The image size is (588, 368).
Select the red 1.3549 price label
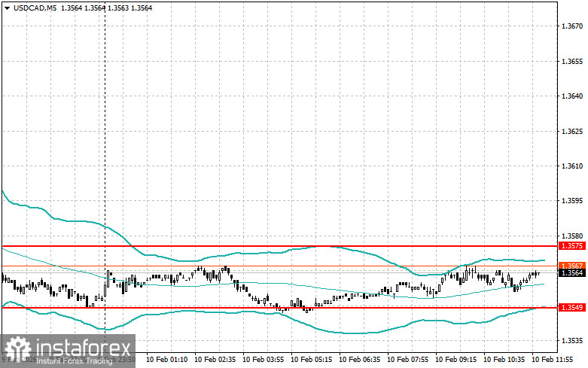click(572, 307)
